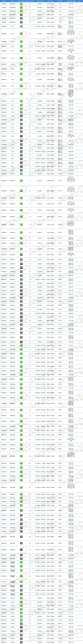Click petrol icon in Nissan Kubistar 44kW/60KM row
The width and height of the screenshot is (83, 644).
click(x=21, y=4)
